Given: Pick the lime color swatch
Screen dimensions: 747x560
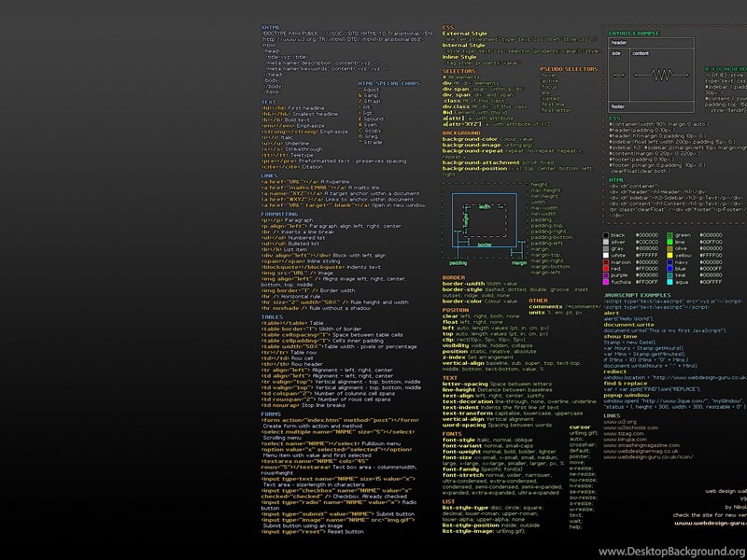Looking at the screenshot, I should coord(669,242).
